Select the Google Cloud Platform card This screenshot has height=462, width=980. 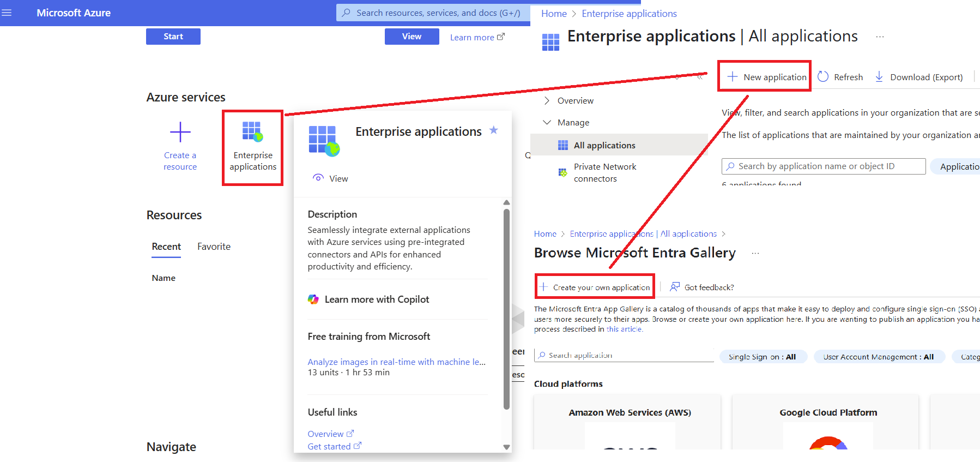pos(825,422)
